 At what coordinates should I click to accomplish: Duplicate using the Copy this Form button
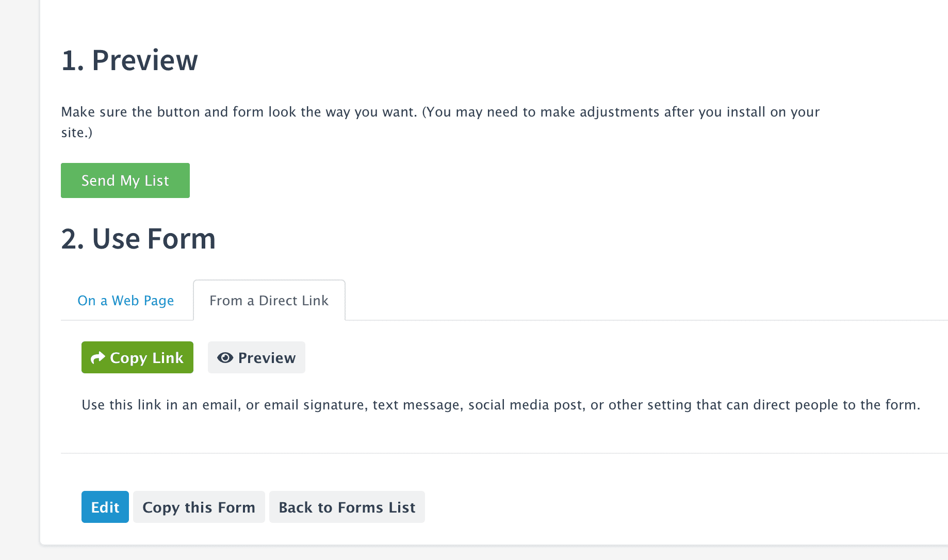(199, 507)
